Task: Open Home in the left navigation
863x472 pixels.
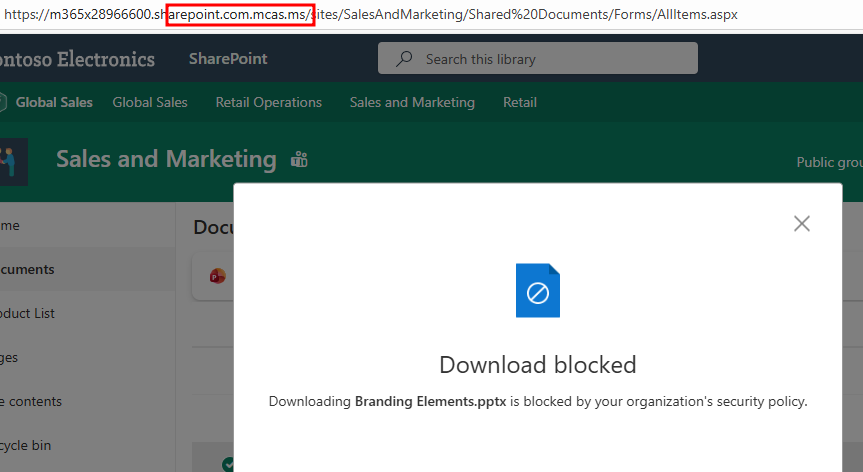Action: 10,225
